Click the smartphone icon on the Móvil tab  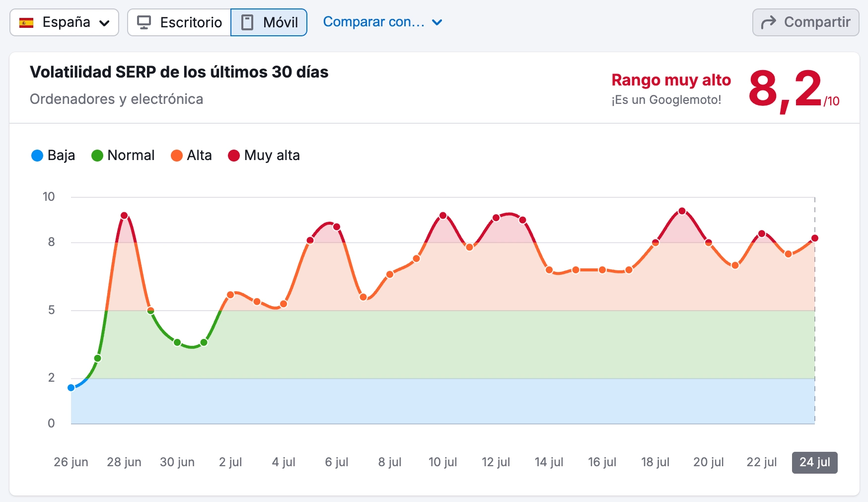tap(247, 22)
